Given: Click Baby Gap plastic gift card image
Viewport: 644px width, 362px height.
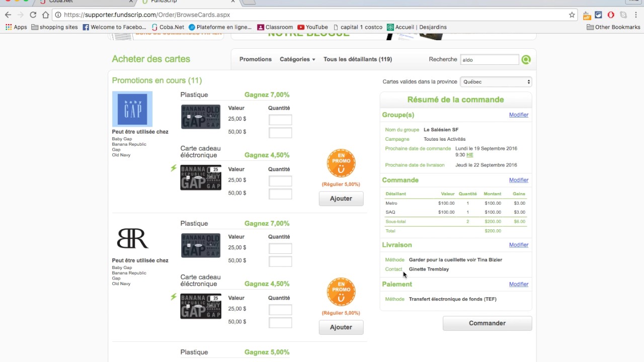Looking at the screenshot, I should click(x=201, y=117).
